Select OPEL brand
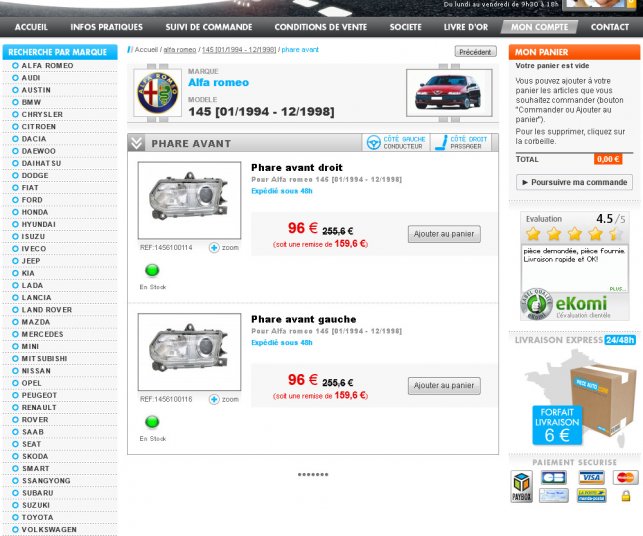This screenshot has width=643, height=536. (32, 383)
